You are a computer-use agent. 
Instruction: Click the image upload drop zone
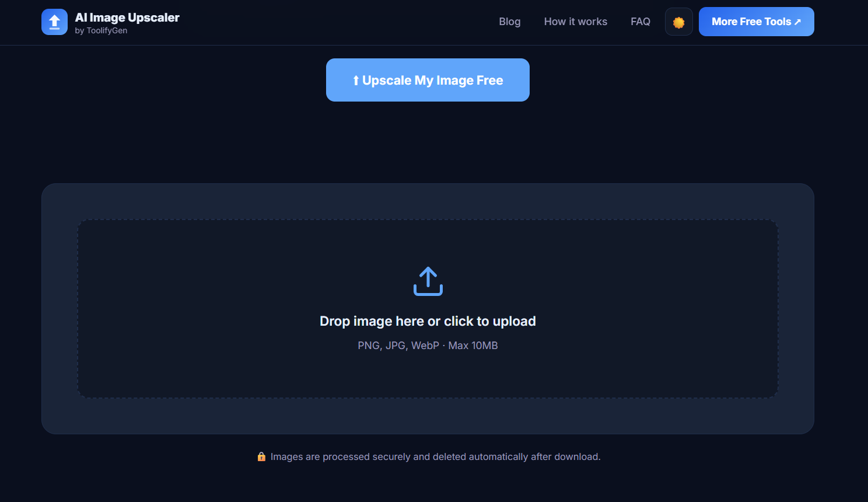(428, 308)
